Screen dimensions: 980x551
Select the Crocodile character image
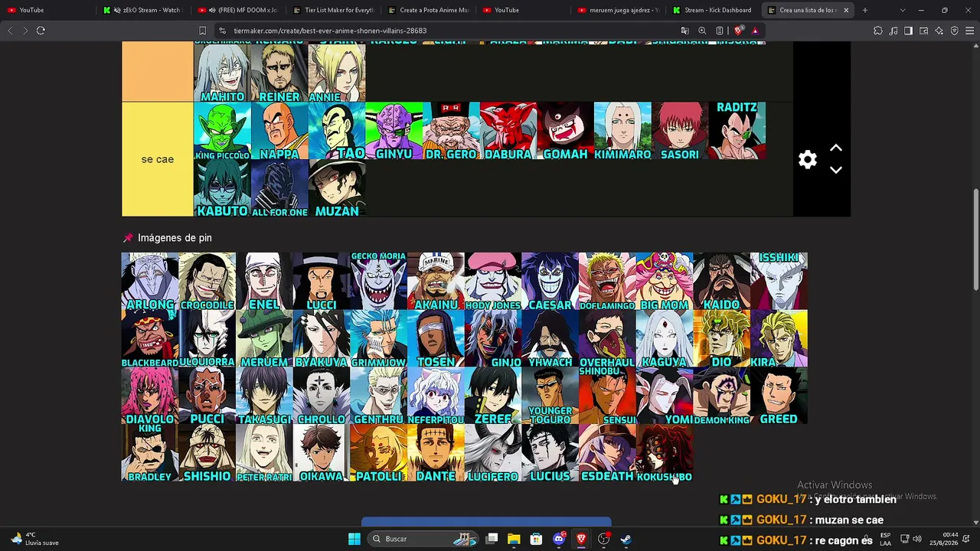point(207,282)
